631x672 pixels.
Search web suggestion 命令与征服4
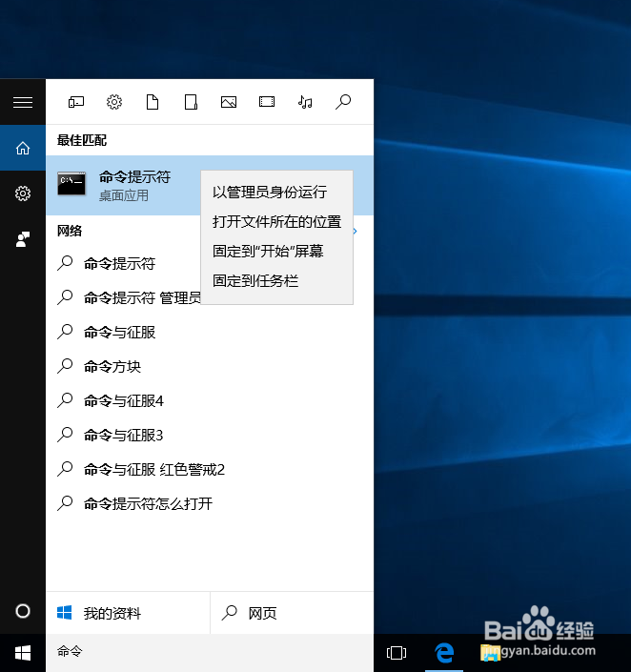210,400
